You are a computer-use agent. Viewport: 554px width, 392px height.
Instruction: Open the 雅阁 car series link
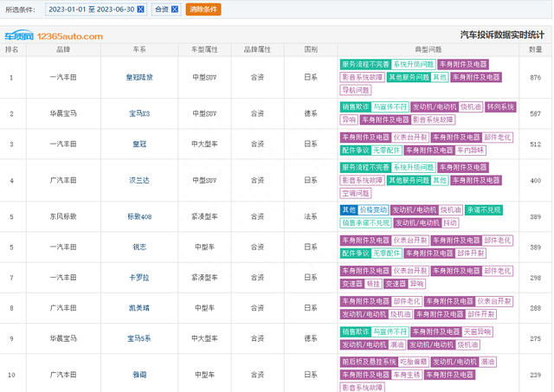139,374
